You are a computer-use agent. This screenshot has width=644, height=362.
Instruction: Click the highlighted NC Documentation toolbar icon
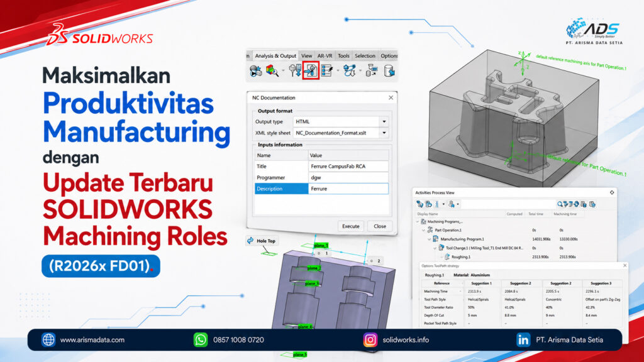311,70
